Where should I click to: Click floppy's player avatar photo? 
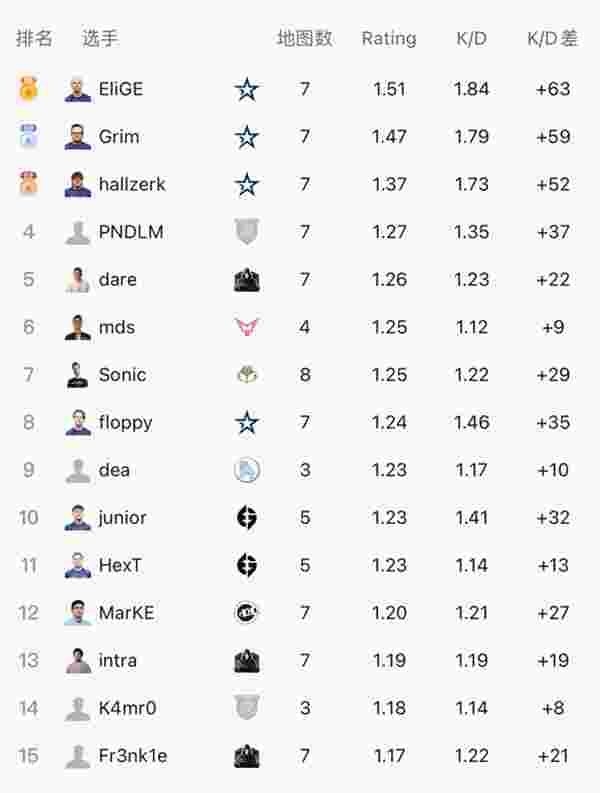pos(78,423)
